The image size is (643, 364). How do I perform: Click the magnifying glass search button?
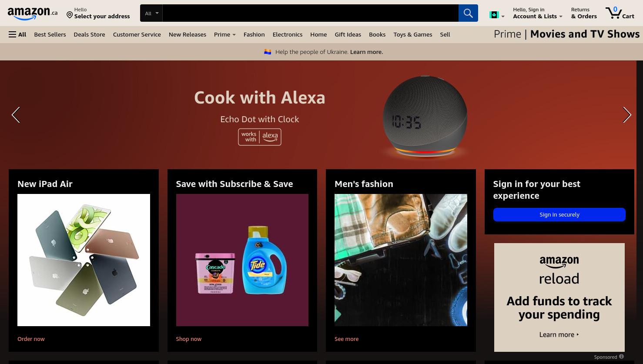(468, 13)
